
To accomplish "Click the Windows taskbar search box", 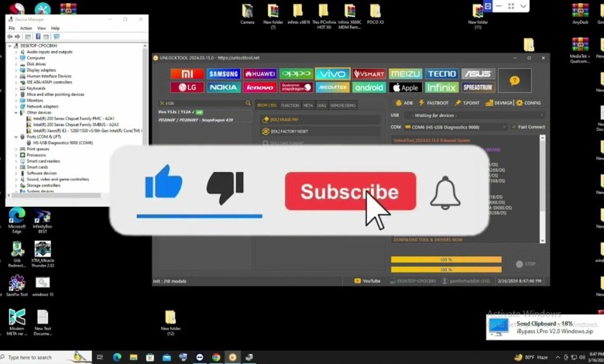I will pyautogui.click(x=46, y=358).
